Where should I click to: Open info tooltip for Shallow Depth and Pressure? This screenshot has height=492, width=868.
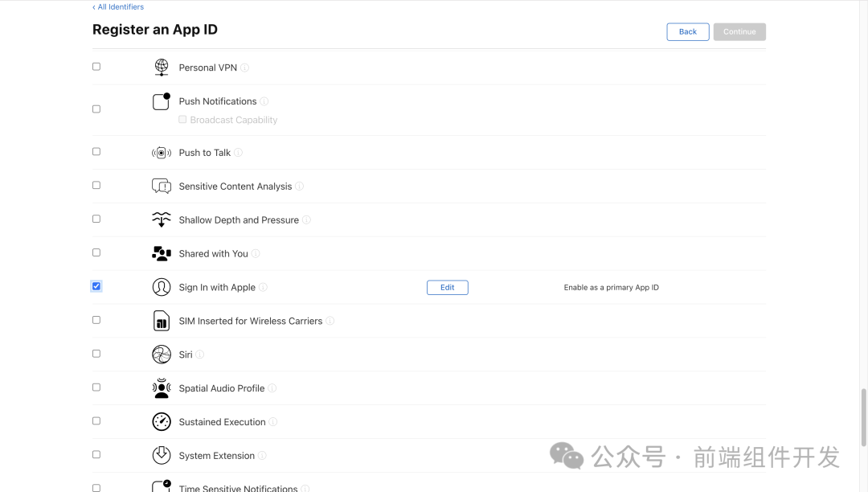click(306, 219)
